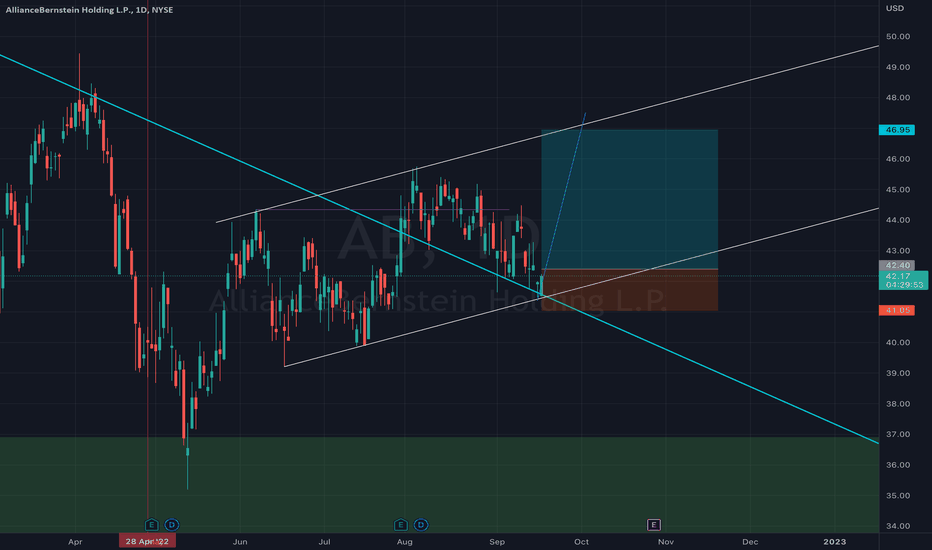Click the 28 Apr '22 date label
This screenshot has width=932, height=550.
(x=147, y=541)
